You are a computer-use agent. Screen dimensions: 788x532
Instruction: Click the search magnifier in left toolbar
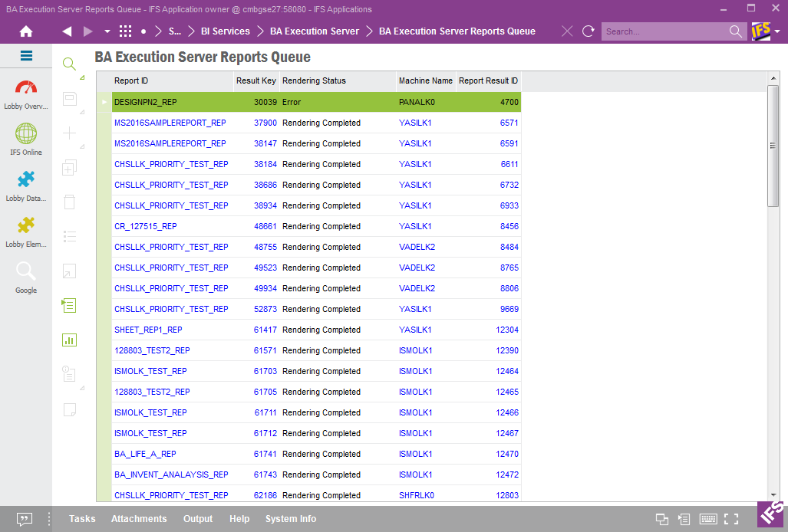click(x=70, y=64)
